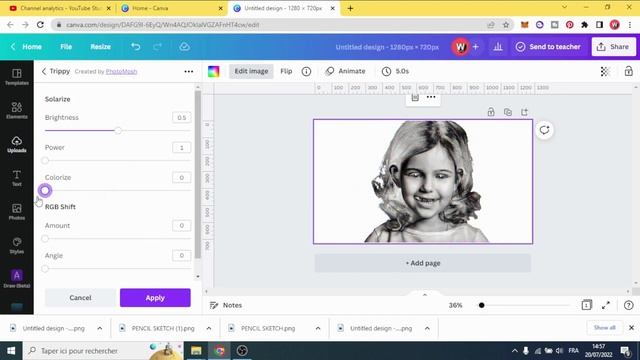The width and height of the screenshot is (640, 360).
Task: Click the Add page button
Action: tap(423, 263)
